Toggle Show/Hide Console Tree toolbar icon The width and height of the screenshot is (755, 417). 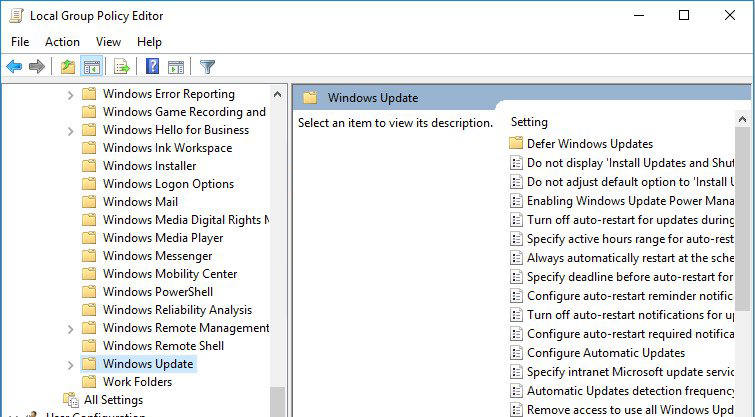click(91, 66)
